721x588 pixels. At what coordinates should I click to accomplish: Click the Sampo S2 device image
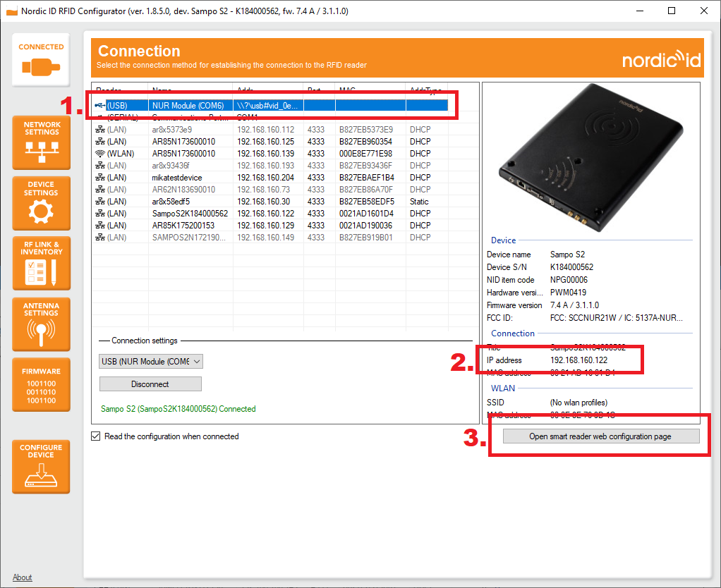(591, 157)
